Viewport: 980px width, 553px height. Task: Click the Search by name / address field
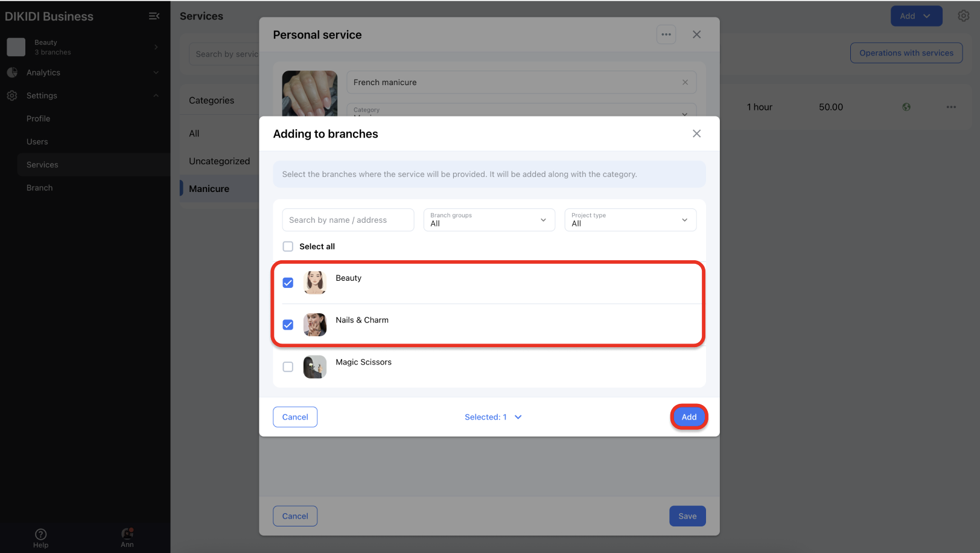pos(348,220)
